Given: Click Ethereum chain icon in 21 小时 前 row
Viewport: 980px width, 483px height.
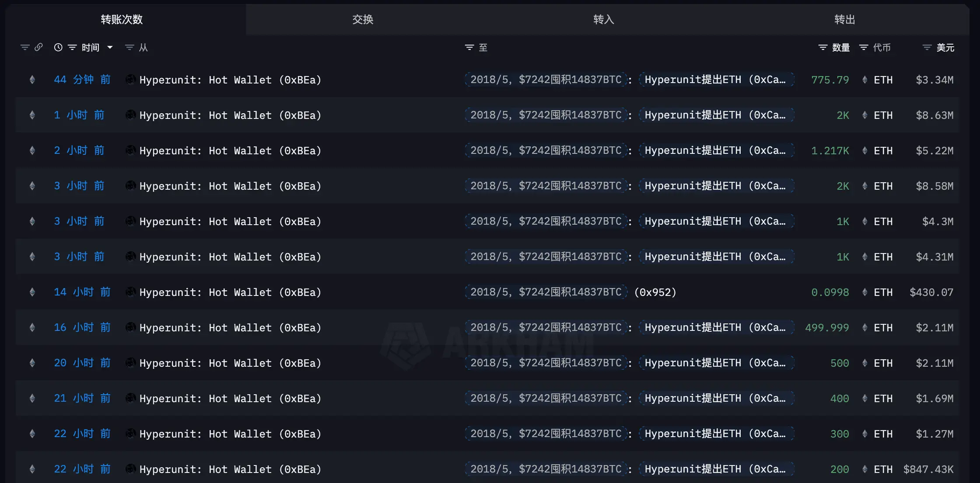Looking at the screenshot, I should (32, 398).
